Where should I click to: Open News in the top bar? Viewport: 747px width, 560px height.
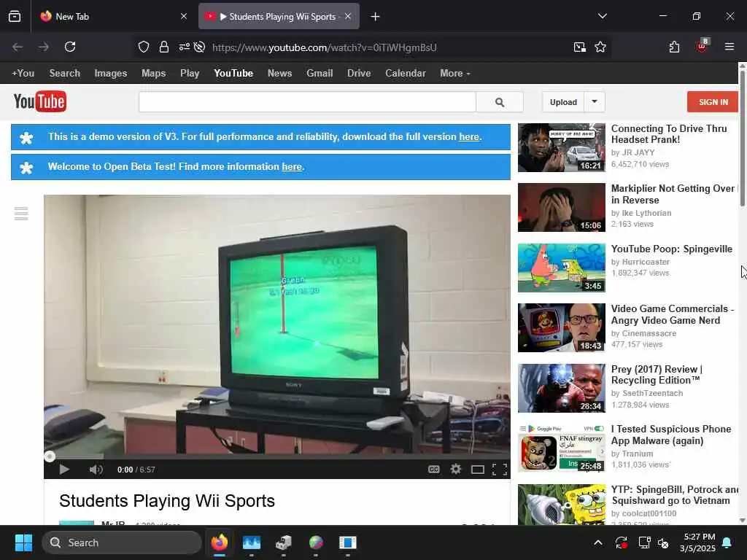[279, 74]
